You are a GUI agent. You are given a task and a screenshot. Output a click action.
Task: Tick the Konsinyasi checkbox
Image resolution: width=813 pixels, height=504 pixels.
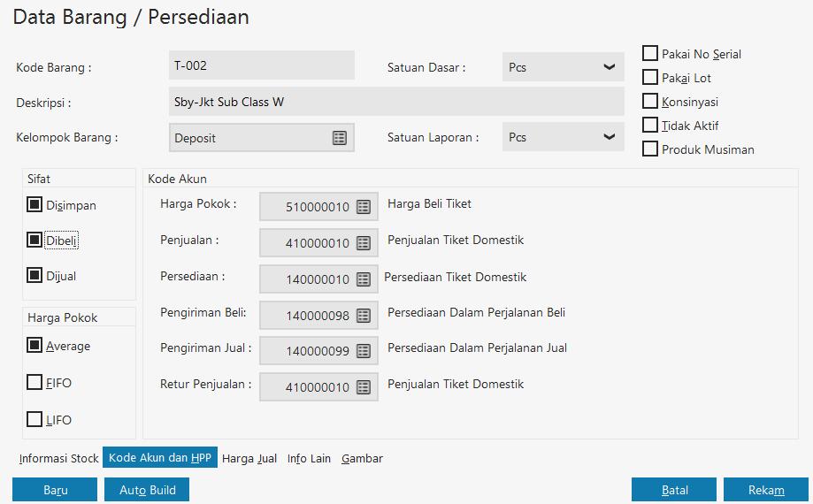(x=651, y=102)
